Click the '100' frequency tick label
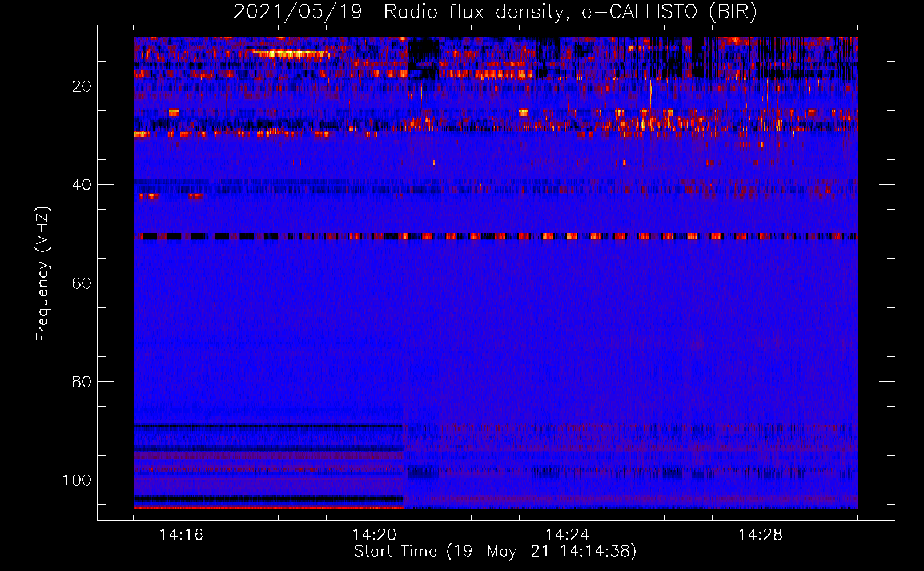The height and width of the screenshot is (571, 924). tap(77, 480)
